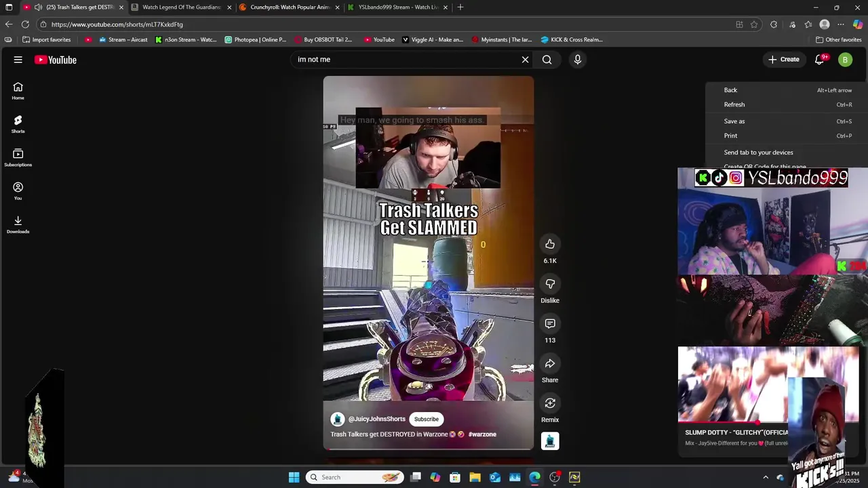Clear the search box with X
This screenshot has height=488, width=868.
[x=525, y=60]
